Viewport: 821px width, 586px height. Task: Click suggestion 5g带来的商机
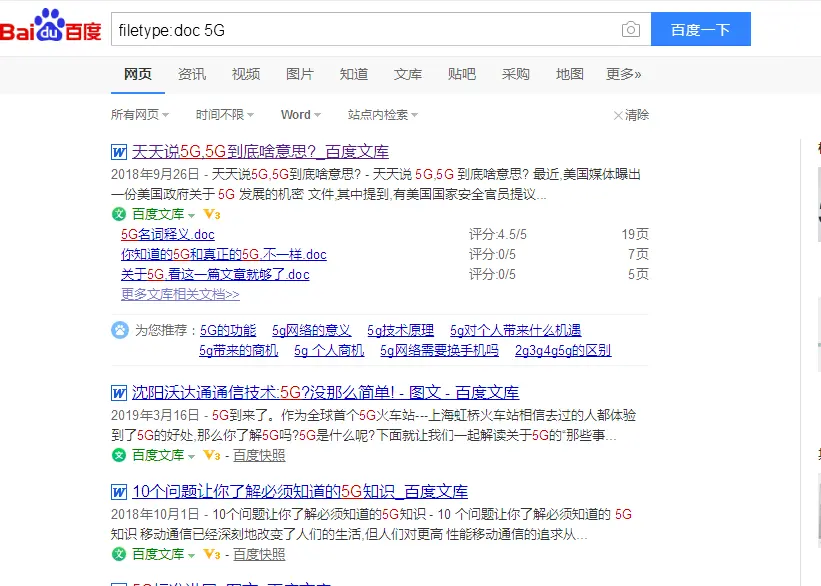239,350
